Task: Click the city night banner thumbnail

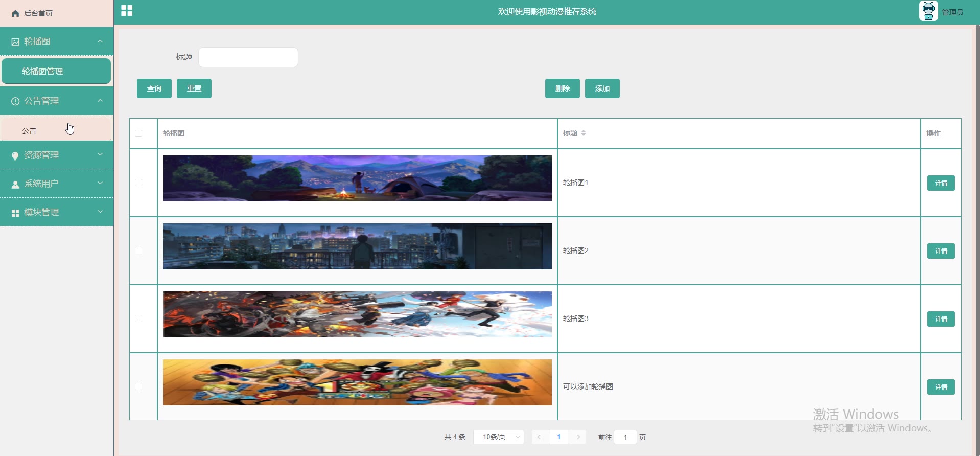Action: point(357,246)
